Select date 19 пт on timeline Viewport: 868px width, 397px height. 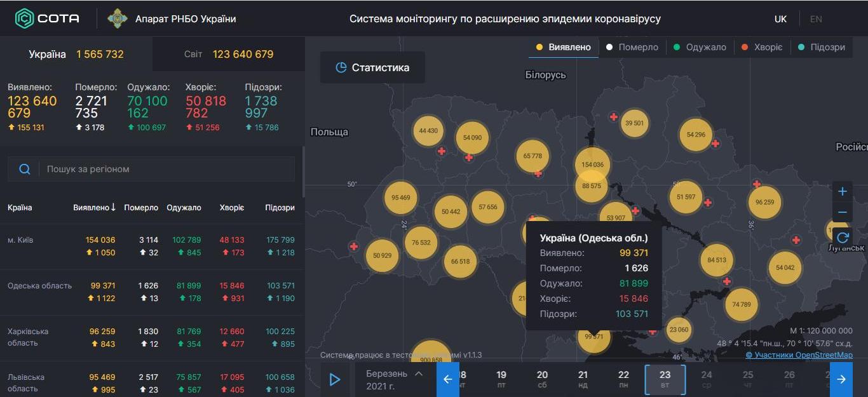pos(501,379)
